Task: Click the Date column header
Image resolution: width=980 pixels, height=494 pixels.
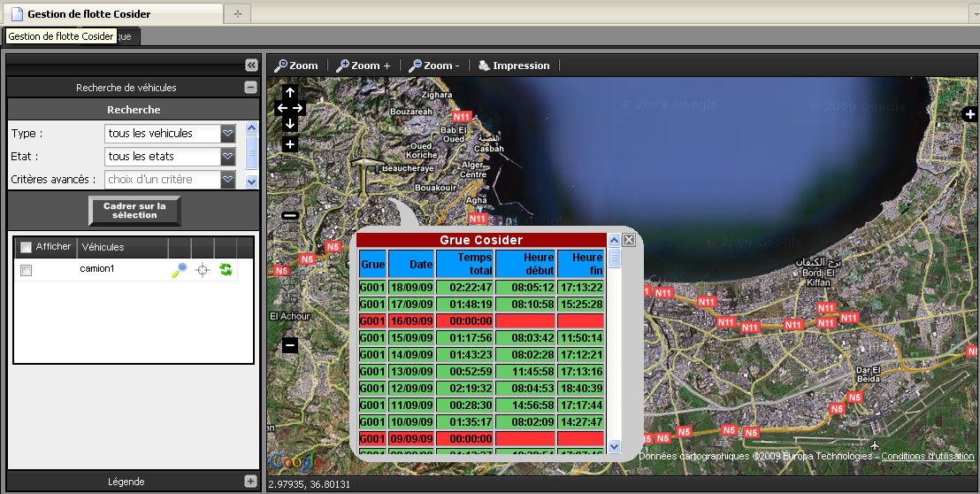Action: click(x=410, y=265)
